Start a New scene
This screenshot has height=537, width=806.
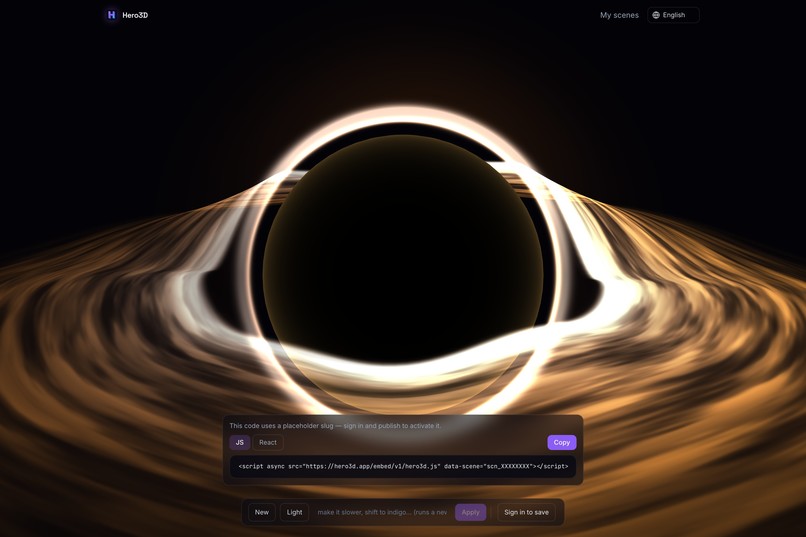tap(262, 512)
